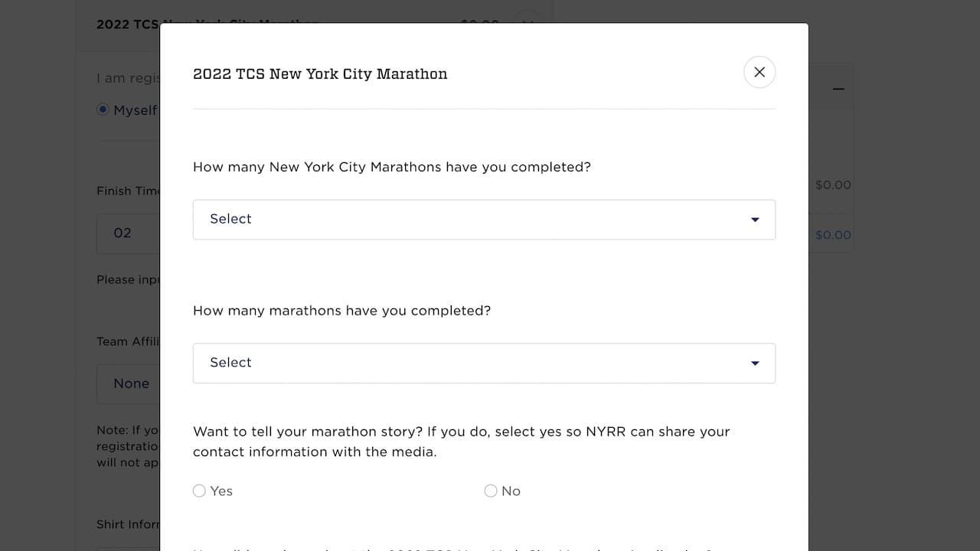Image resolution: width=980 pixels, height=551 pixels.
Task: Click the upper $0.00 amount in the summary
Action: (833, 184)
